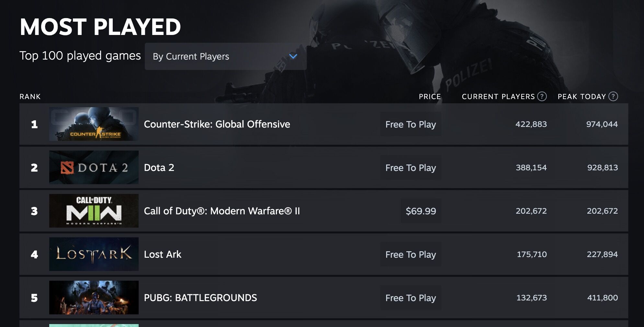Click the PUBG: BATTLEGROUNDS thumbnail image

tap(94, 298)
